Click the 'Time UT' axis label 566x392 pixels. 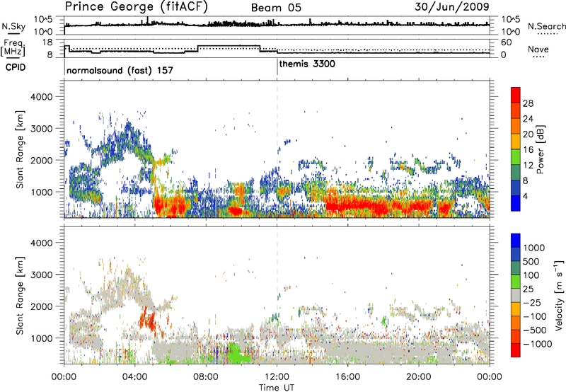click(277, 388)
